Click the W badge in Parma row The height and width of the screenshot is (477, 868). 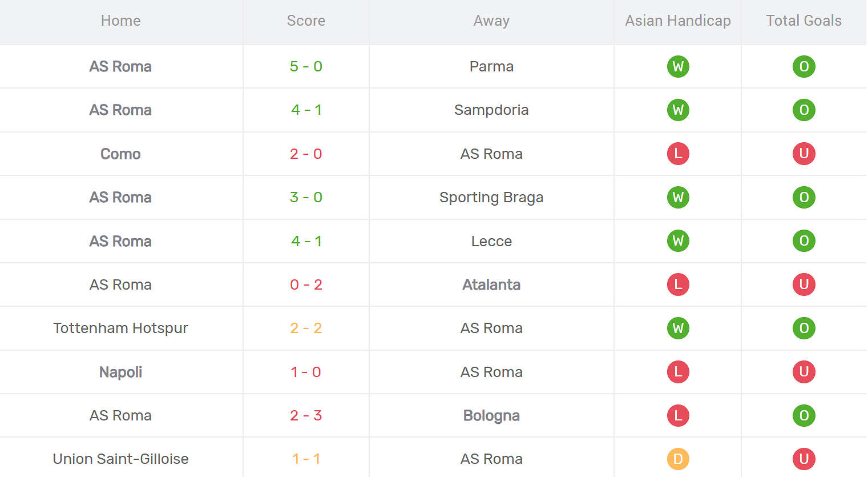678,66
